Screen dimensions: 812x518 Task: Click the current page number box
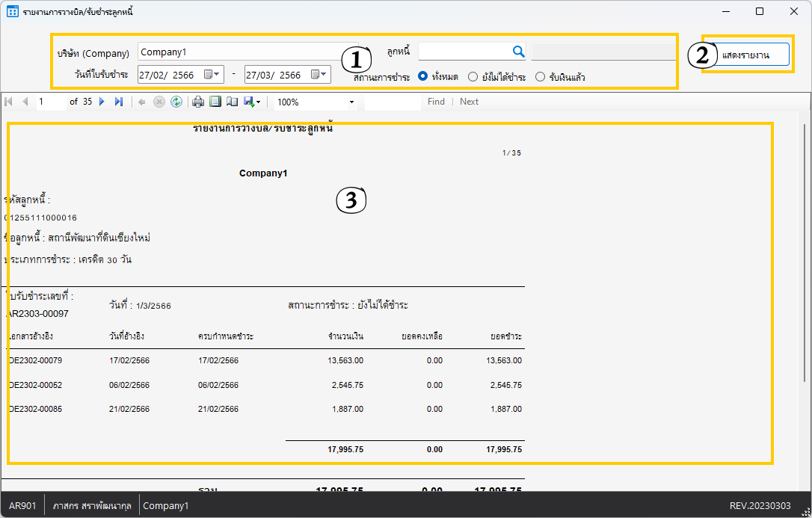51,102
